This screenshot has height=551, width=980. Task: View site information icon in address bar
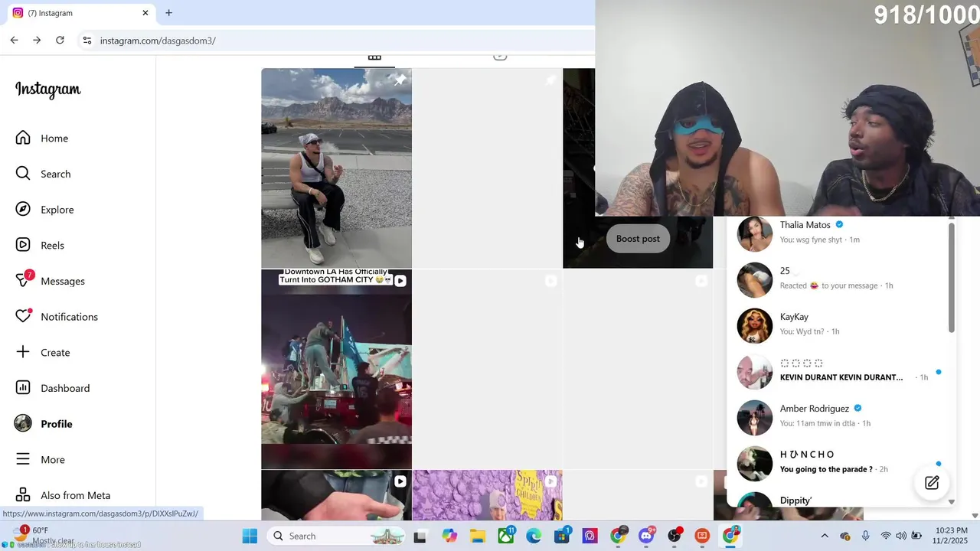click(x=87, y=41)
